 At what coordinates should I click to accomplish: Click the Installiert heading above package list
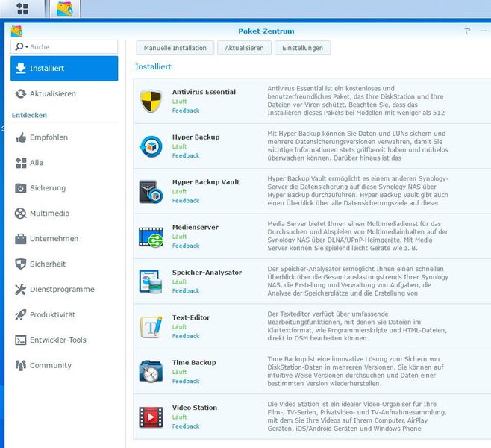click(x=153, y=66)
